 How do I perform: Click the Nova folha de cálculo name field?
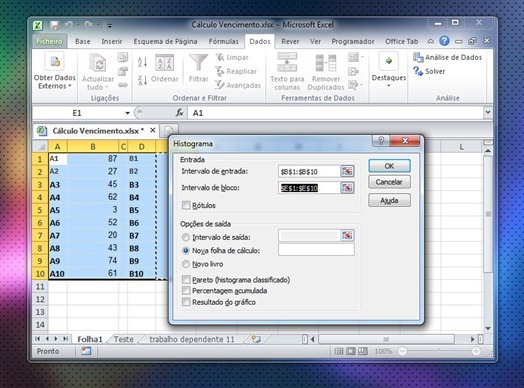coord(316,250)
